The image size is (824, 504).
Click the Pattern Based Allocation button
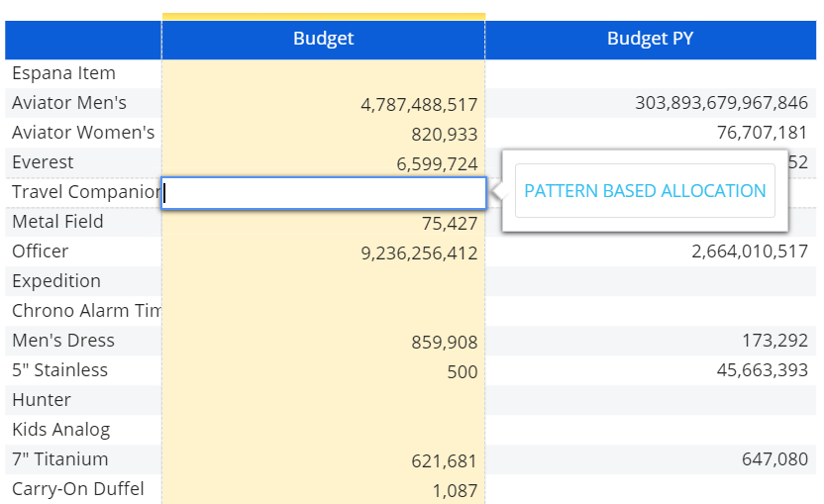(645, 191)
